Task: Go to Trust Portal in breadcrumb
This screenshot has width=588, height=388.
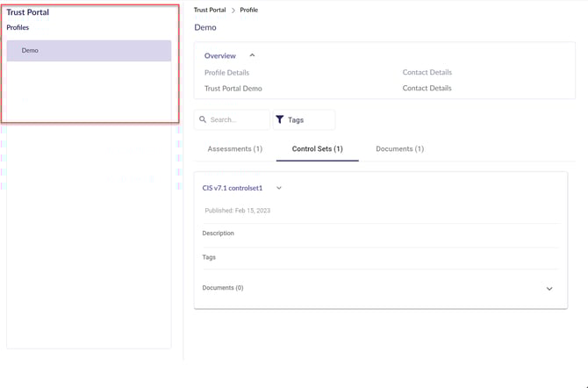Action: click(x=210, y=11)
